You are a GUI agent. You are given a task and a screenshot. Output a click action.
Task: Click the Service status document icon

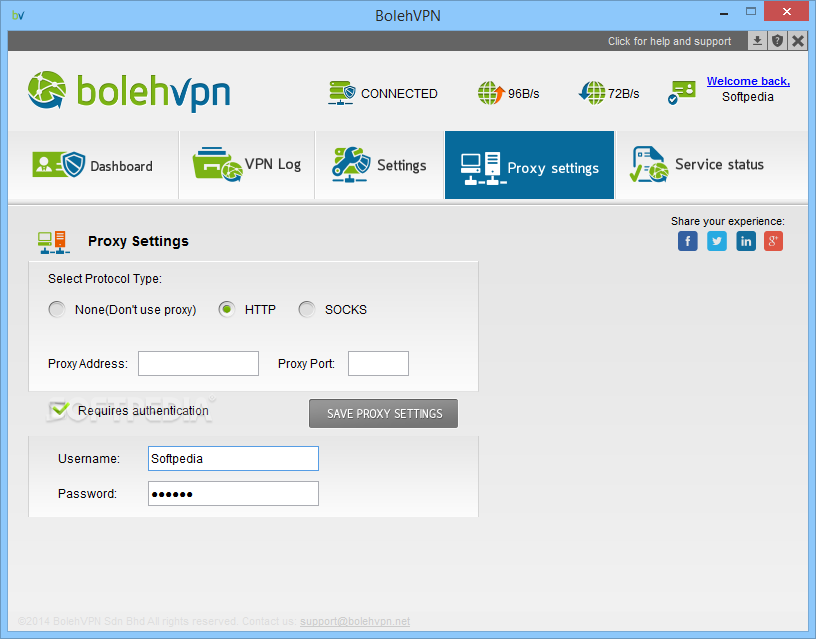(648, 164)
